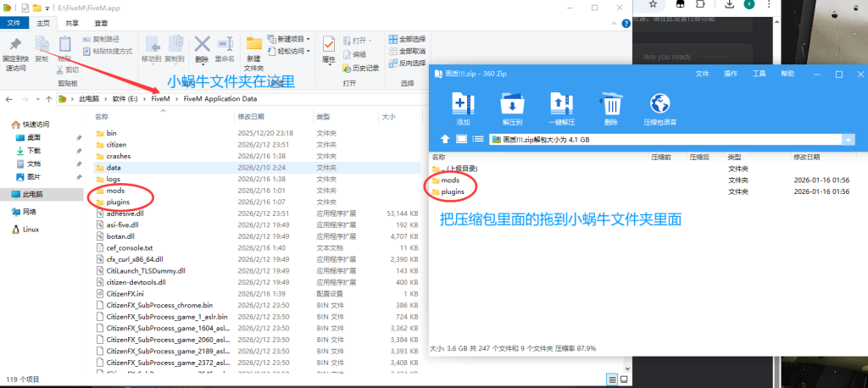Open the 360 Zip Operations (操作) menu
The width and height of the screenshot is (868, 388).
[731, 74]
